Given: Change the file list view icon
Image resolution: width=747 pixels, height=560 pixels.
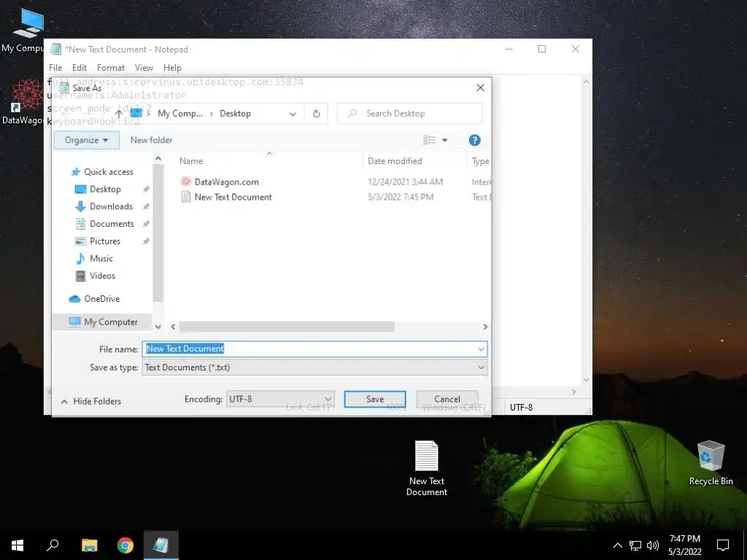Looking at the screenshot, I should coord(429,140).
